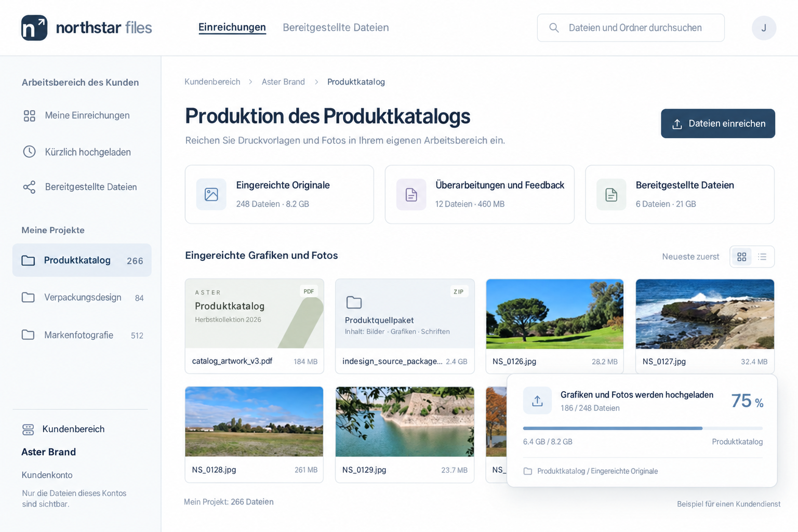The width and height of the screenshot is (798, 532).
Task: Click the Meine Einreichungen grid icon
Action: point(30,115)
